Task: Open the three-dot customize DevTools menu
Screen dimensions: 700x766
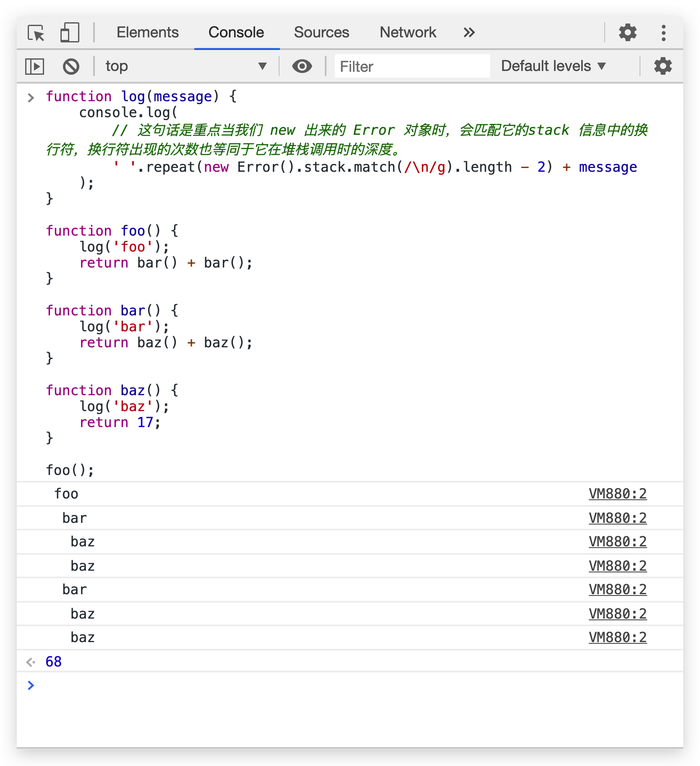Action: 663,33
